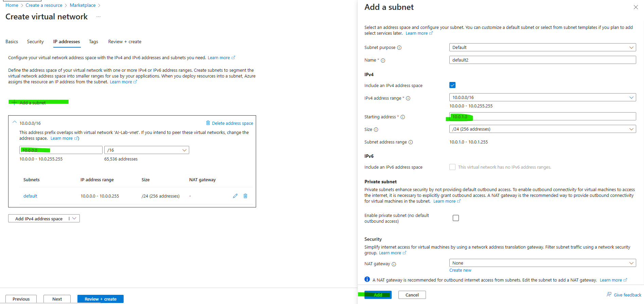Open the NAT gateway dropdown
The height and width of the screenshot is (304, 644).
542,263
